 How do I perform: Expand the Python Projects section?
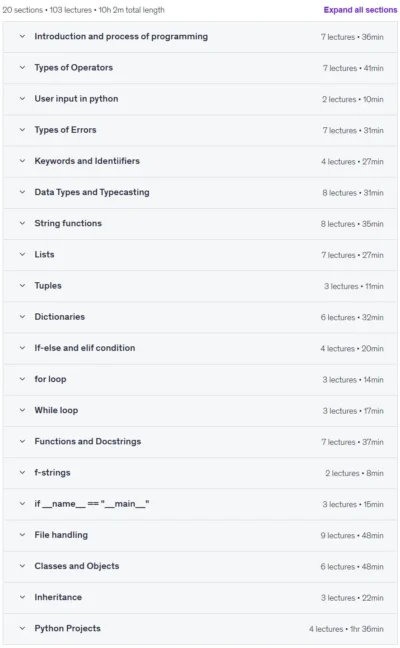(200, 629)
